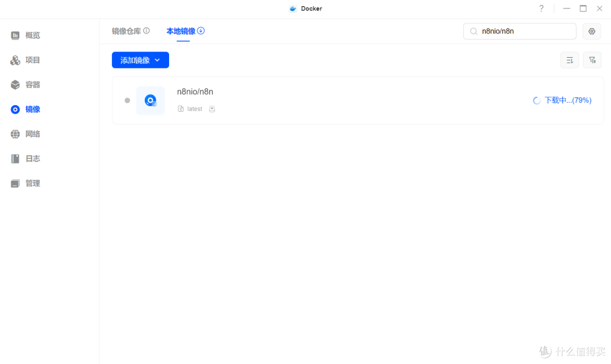Click the search field containing n8nio/n8n
The image size is (611, 364).
point(520,31)
